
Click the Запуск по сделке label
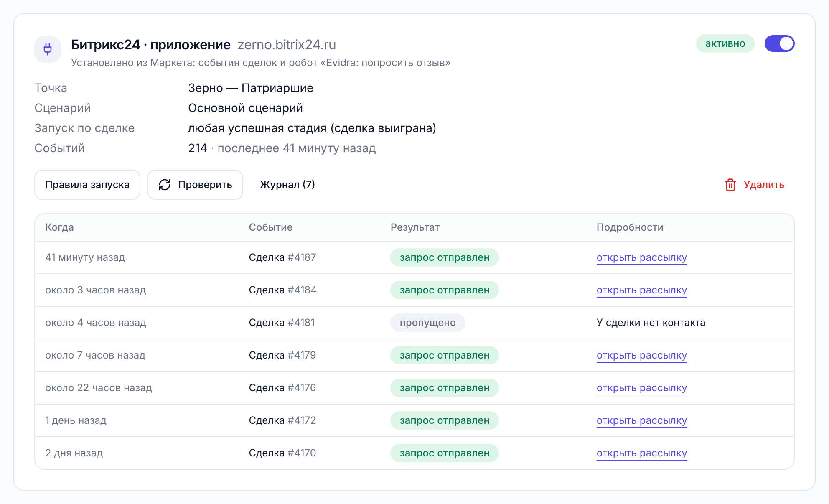(84, 128)
